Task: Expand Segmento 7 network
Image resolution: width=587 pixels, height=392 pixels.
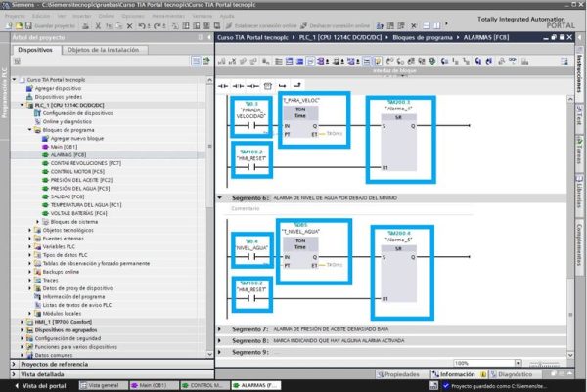Action: click(220, 329)
